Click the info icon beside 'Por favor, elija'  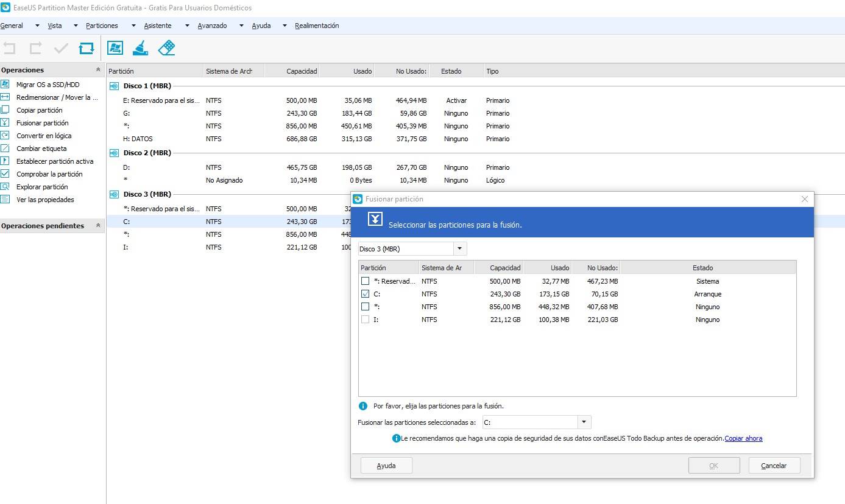point(363,406)
